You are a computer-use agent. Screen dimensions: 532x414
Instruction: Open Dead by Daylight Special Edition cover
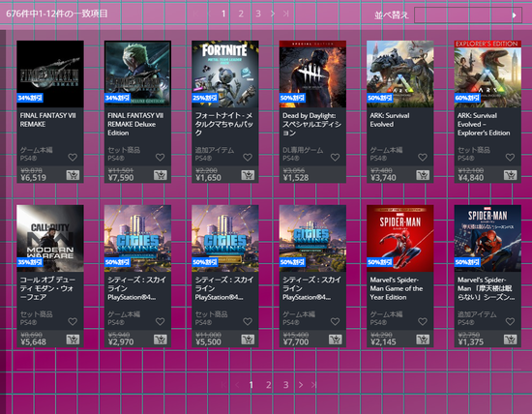312,74
